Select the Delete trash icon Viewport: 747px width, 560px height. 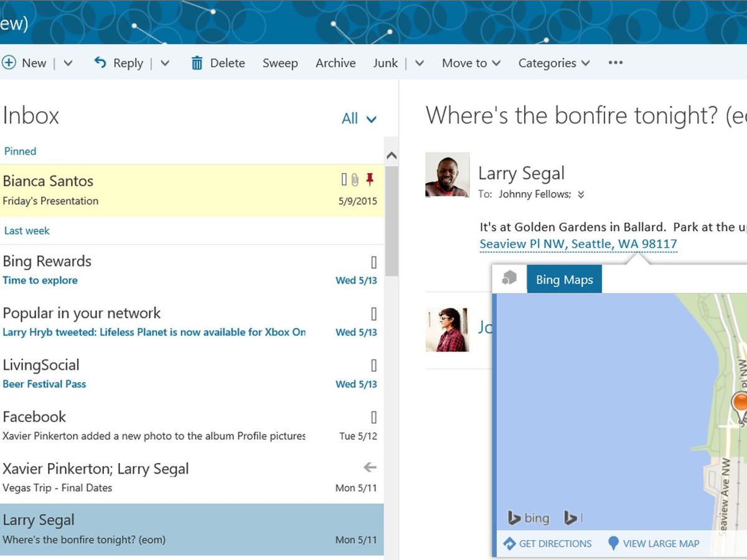pyautogui.click(x=197, y=62)
